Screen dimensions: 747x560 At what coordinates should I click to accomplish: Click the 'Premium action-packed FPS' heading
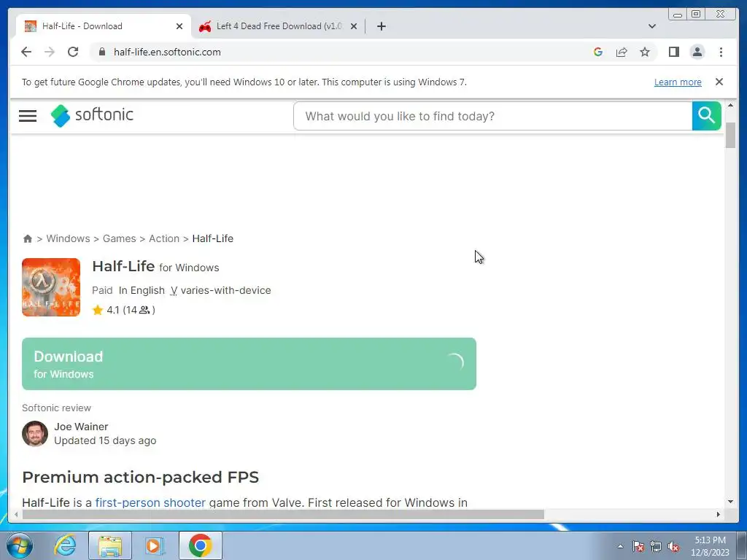tap(141, 477)
